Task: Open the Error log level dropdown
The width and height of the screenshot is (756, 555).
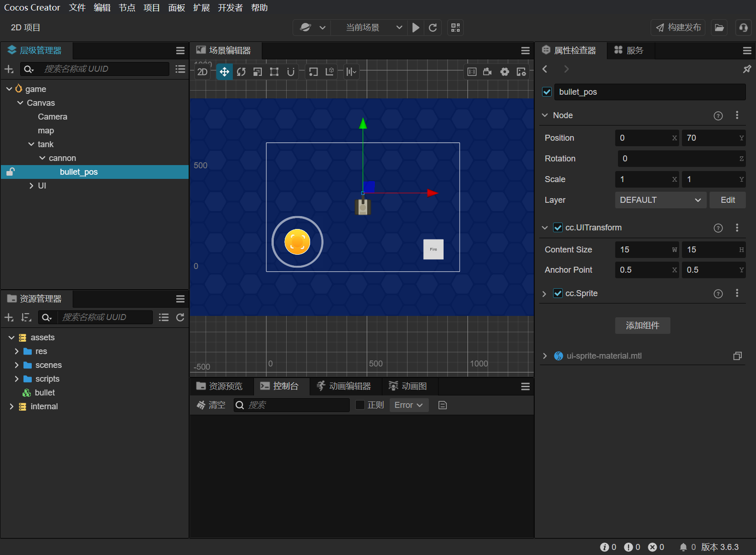Action: click(x=409, y=405)
